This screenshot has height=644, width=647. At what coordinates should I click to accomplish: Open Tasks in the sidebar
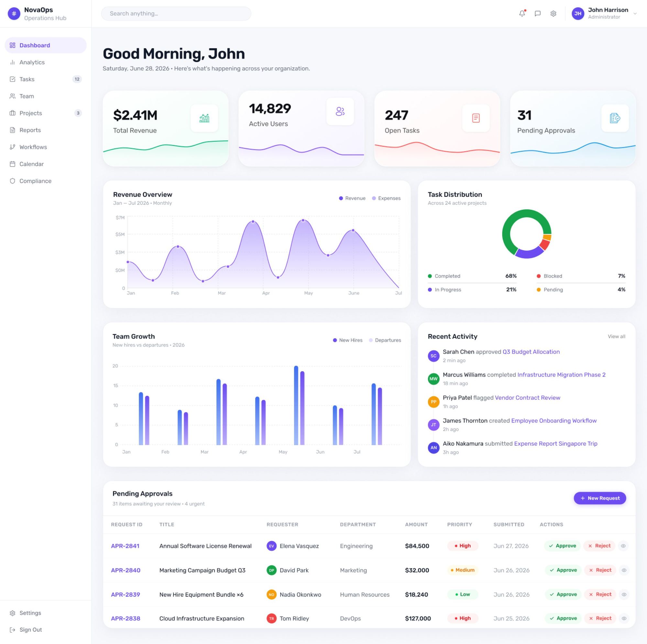[46, 79]
